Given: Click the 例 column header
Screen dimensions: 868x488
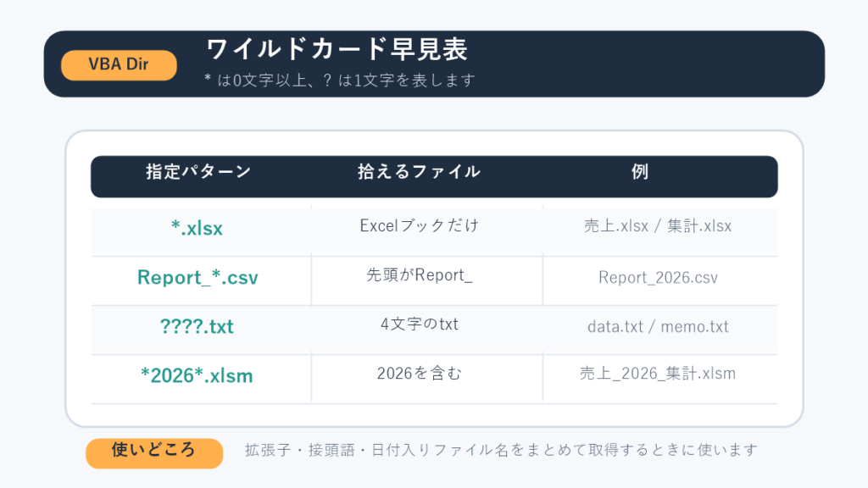Looking at the screenshot, I should tap(640, 172).
